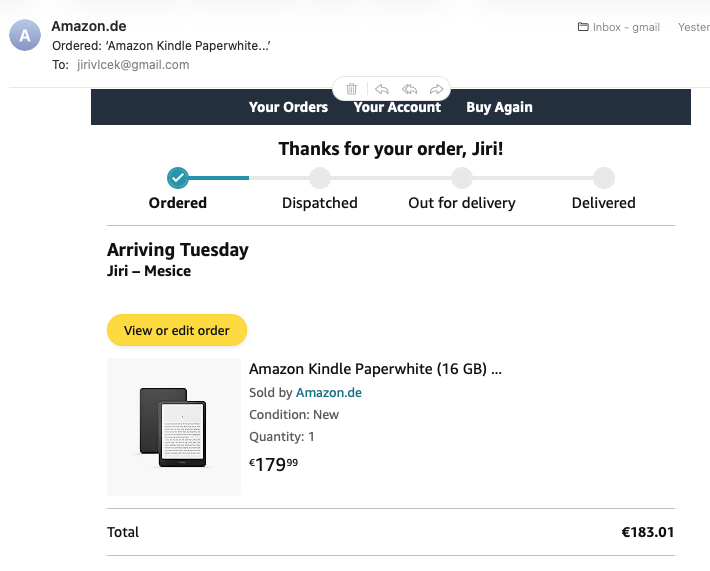Select Buy Again in the header
710x571 pixels.
[499, 107]
